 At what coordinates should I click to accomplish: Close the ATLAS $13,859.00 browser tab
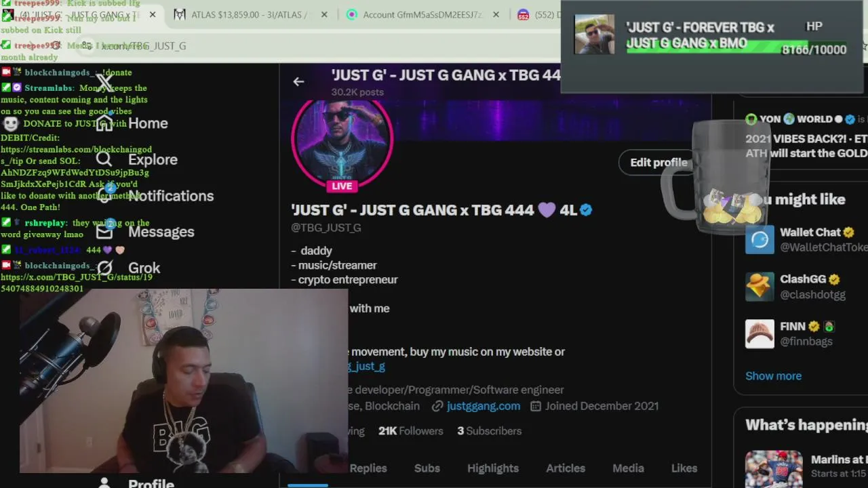324,14
